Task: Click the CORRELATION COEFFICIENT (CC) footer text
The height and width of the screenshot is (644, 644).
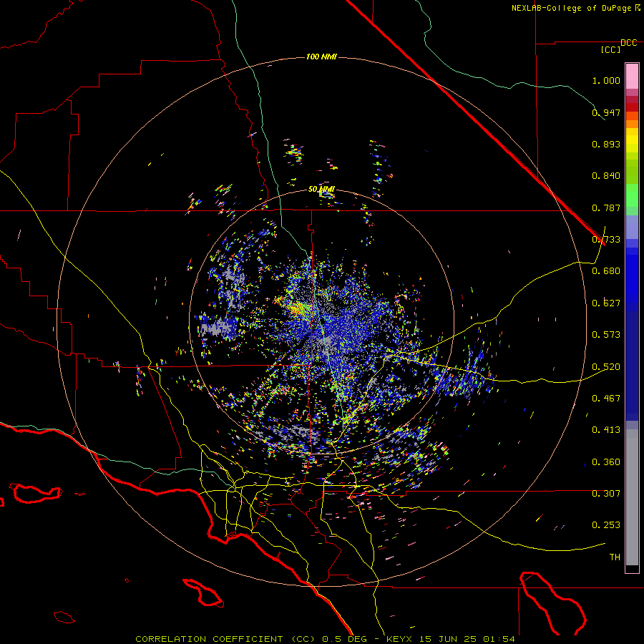Action: [225, 639]
